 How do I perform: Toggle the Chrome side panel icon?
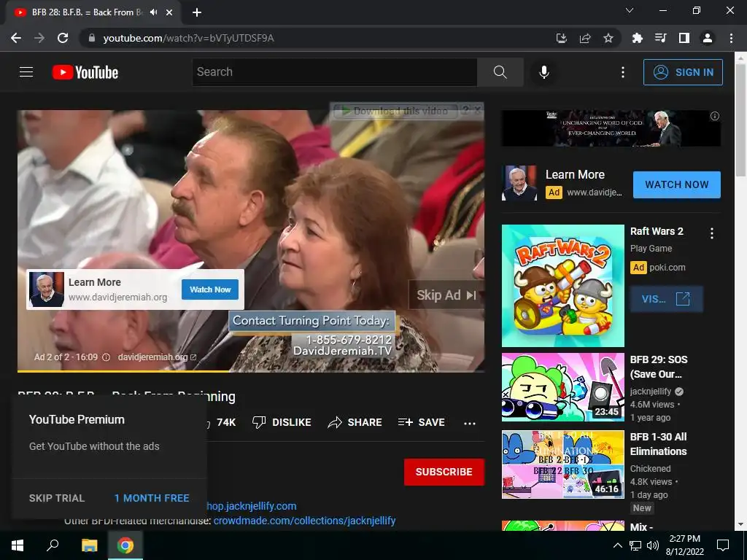[684, 38]
